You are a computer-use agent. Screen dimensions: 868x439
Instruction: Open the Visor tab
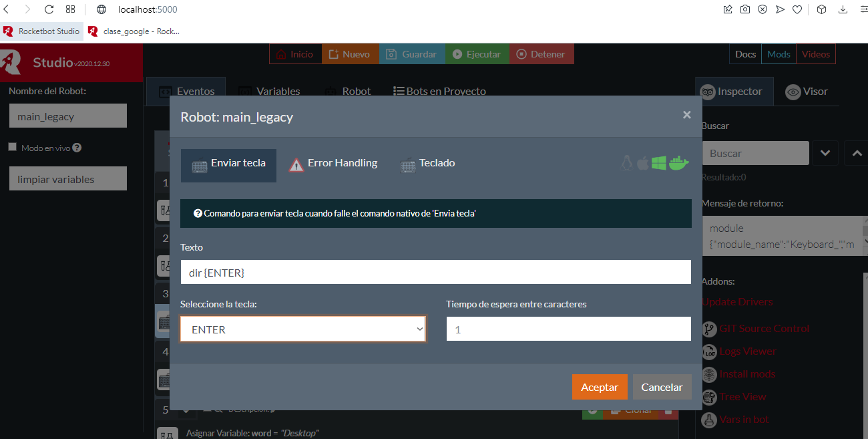point(806,92)
